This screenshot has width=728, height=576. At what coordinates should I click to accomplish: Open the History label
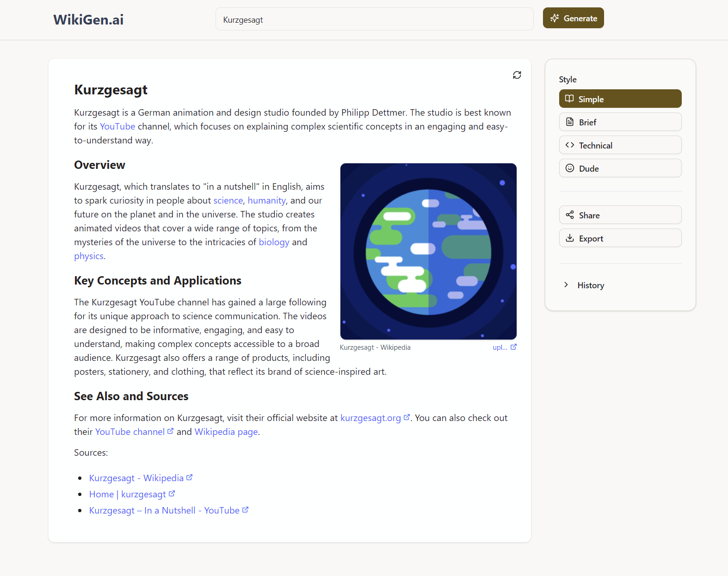[x=591, y=285]
